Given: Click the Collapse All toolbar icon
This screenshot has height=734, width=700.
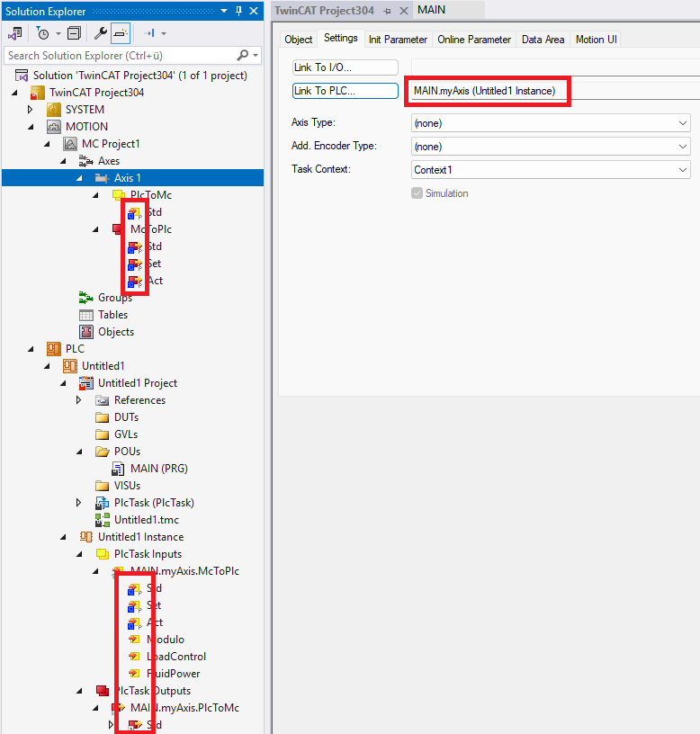Looking at the screenshot, I should (74, 33).
